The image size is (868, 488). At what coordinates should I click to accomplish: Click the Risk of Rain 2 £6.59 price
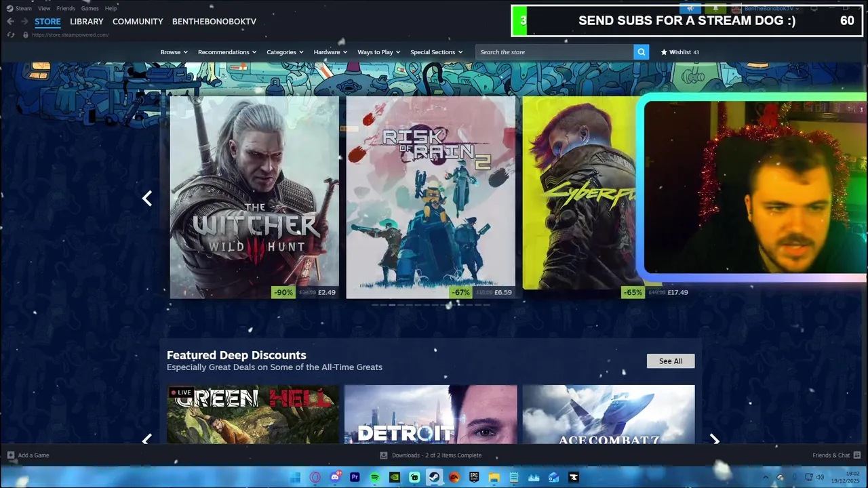tap(503, 292)
